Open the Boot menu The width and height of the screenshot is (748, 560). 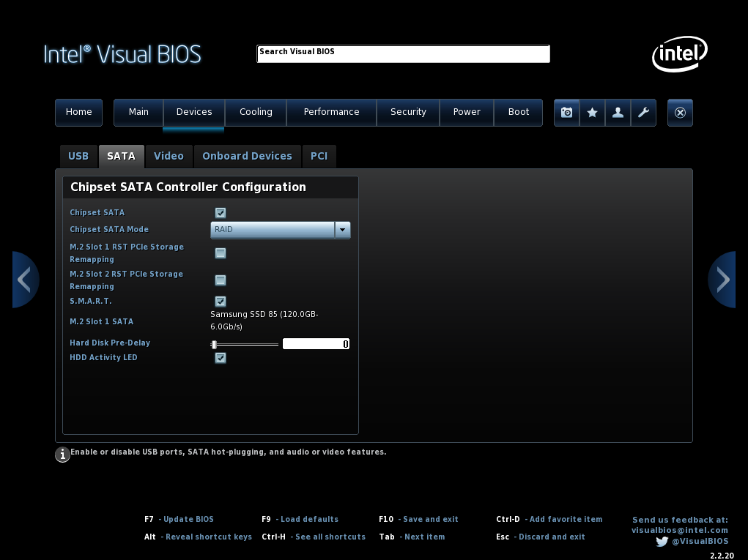pos(519,113)
